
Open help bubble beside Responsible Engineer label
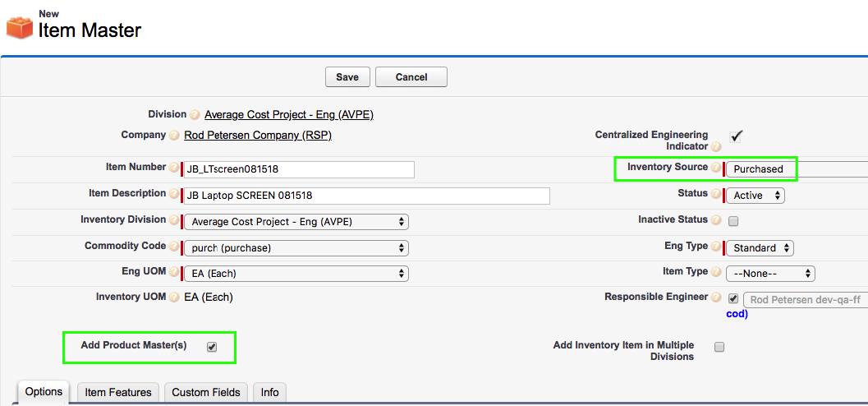pos(716,298)
